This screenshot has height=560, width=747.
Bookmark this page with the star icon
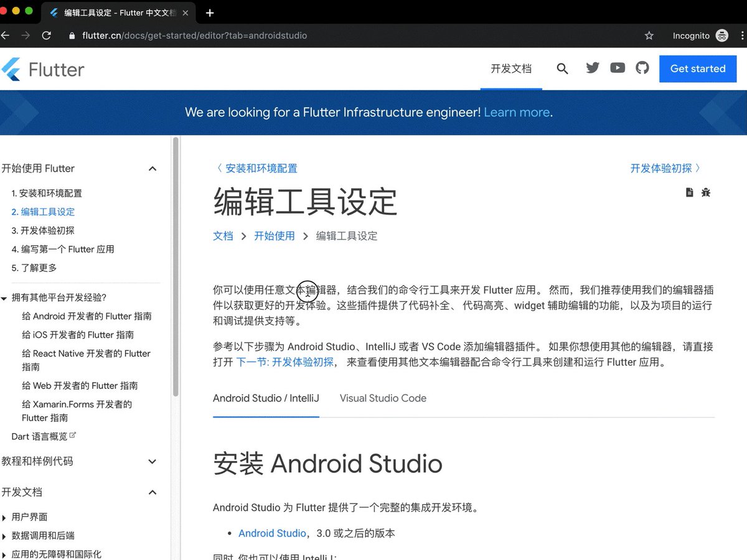649,36
